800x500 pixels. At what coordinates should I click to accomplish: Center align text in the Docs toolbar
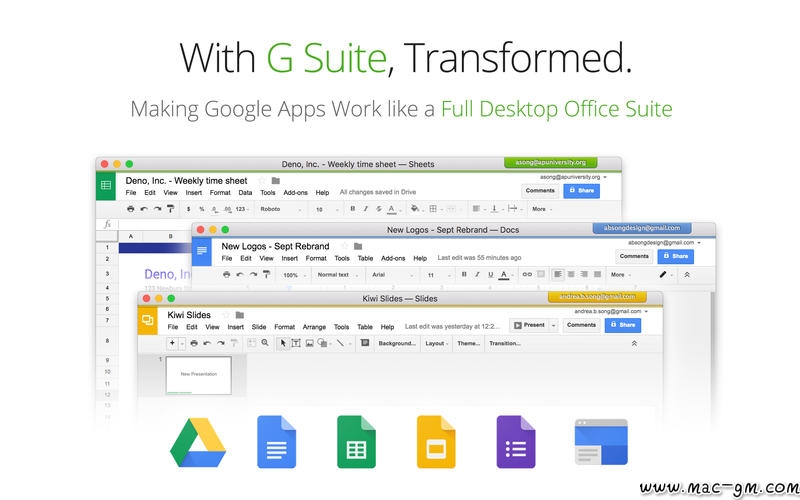(571, 274)
